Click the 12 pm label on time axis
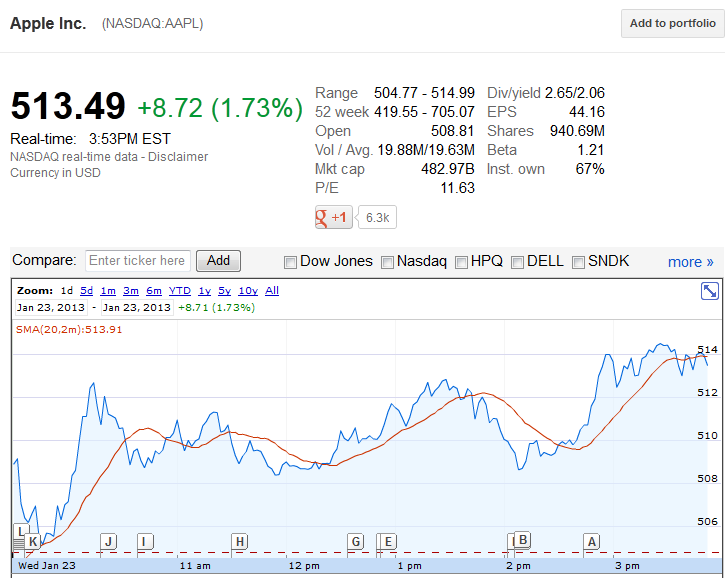725x578 pixels. 304,566
